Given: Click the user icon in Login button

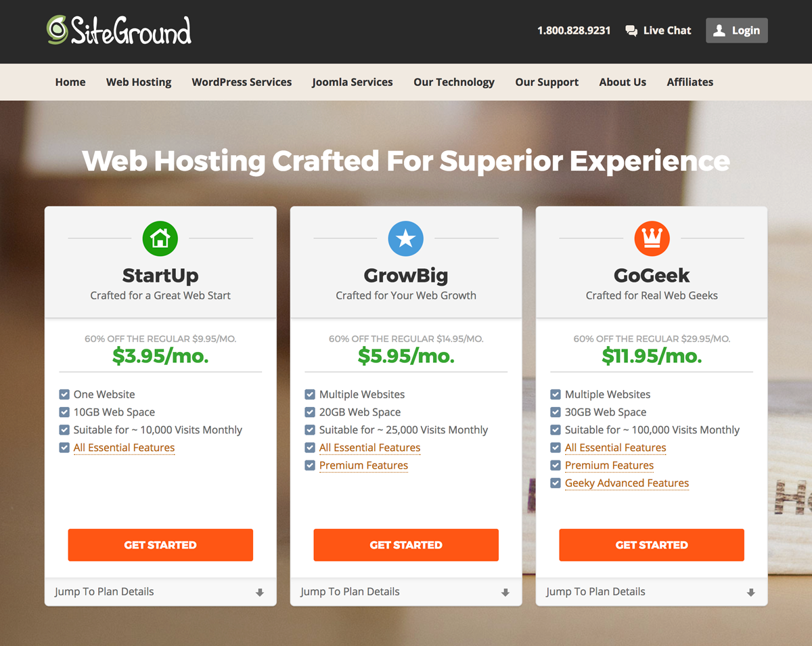Looking at the screenshot, I should pyautogui.click(x=719, y=30).
